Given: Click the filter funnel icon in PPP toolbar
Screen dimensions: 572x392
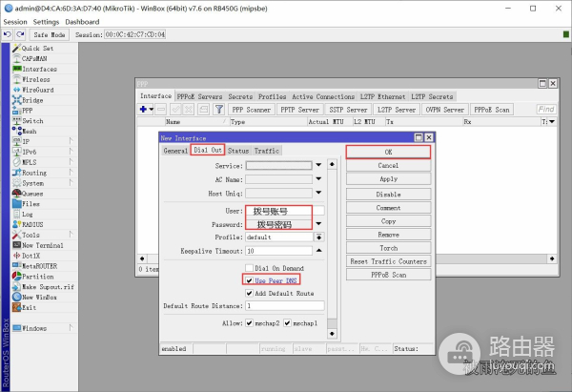Looking at the screenshot, I should pos(219,109).
